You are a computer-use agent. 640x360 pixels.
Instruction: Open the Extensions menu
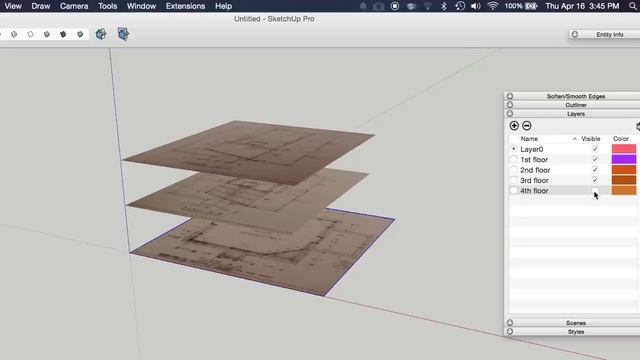[185, 6]
